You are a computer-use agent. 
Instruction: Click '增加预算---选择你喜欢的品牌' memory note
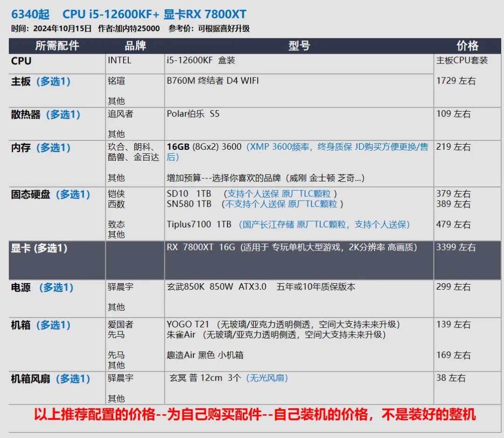[x=266, y=178]
